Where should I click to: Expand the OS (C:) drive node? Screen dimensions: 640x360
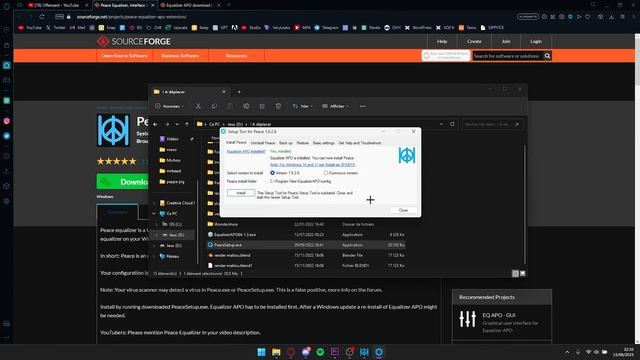point(157,224)
